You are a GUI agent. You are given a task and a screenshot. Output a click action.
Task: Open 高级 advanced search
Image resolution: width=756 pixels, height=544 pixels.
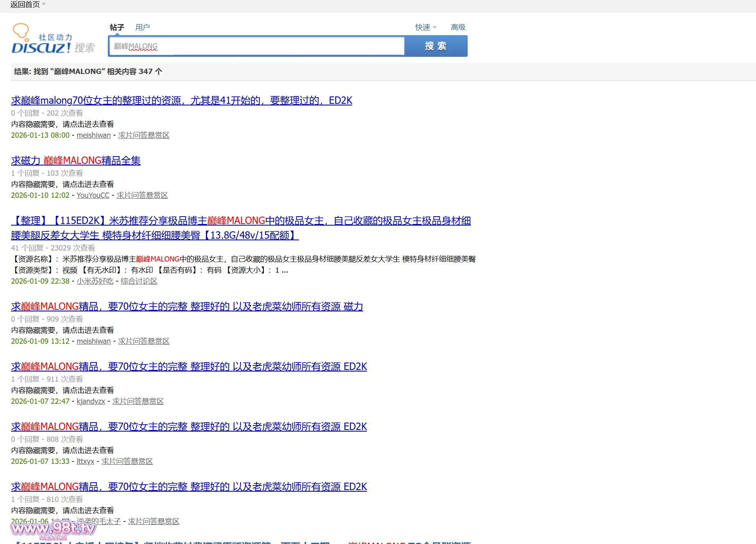pyautogui.click(x=458, y=27)
